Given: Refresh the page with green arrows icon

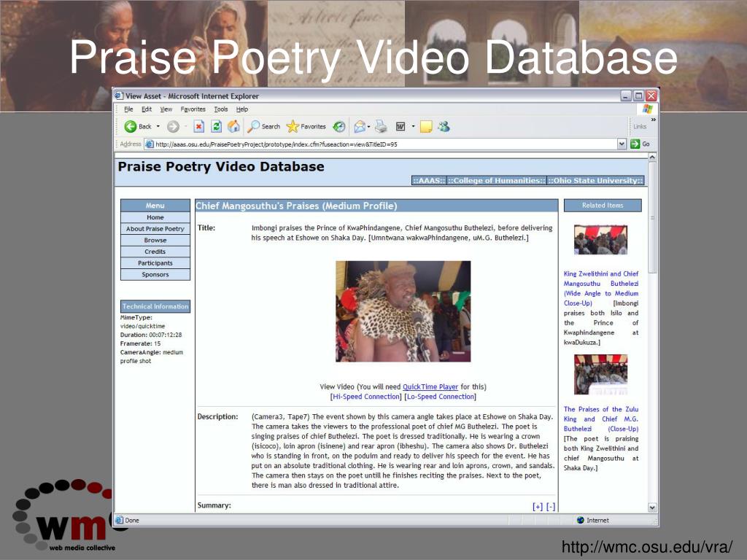Looking at the screenshot, I should click(216, 127).
